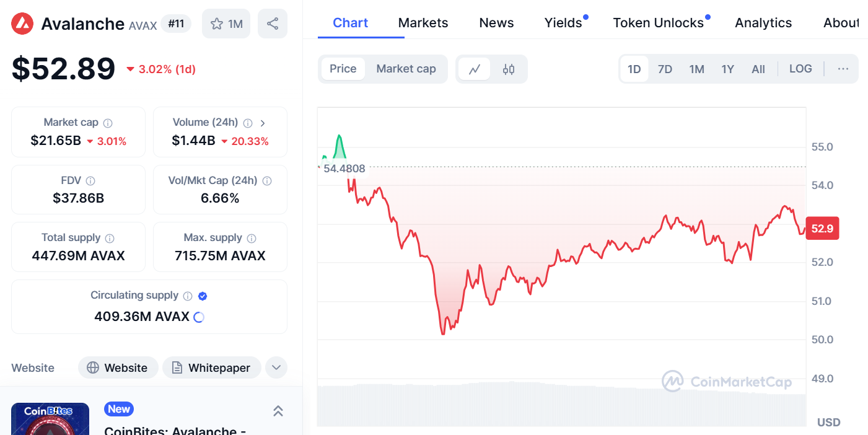Click the Market cap info icon

[x=108, y=123]
